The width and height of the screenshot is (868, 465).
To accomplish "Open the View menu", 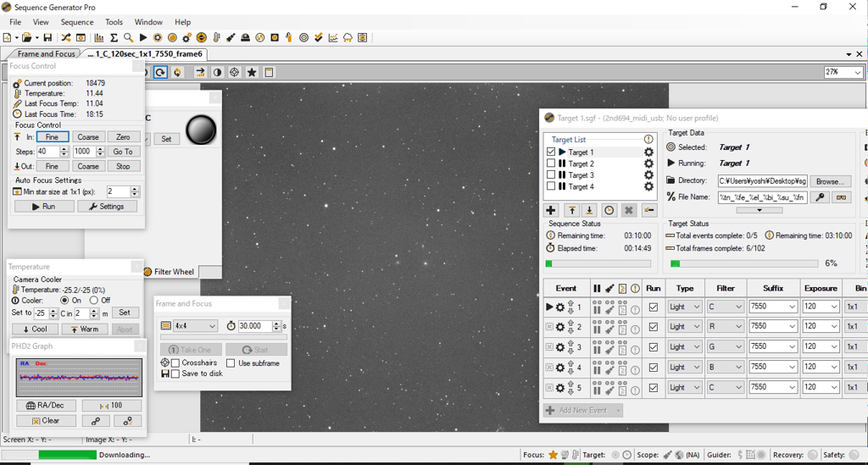I will tap(41, 22).
